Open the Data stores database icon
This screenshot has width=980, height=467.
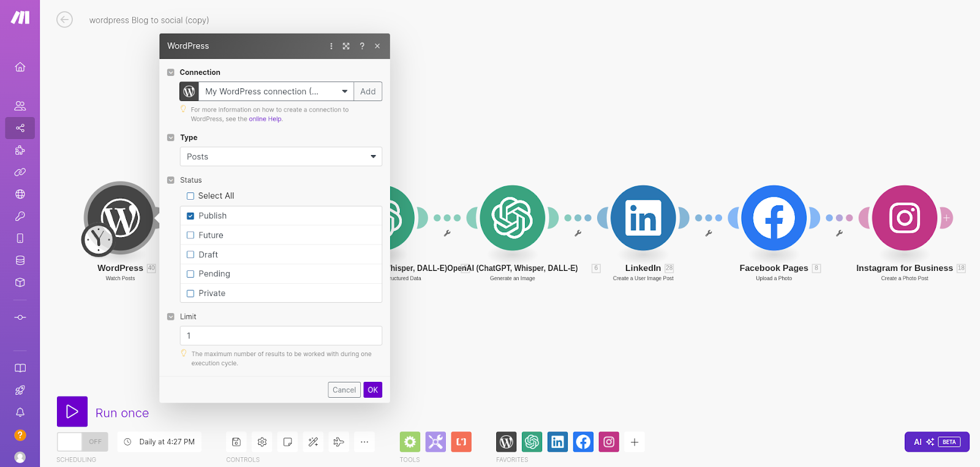coord(20,260)
